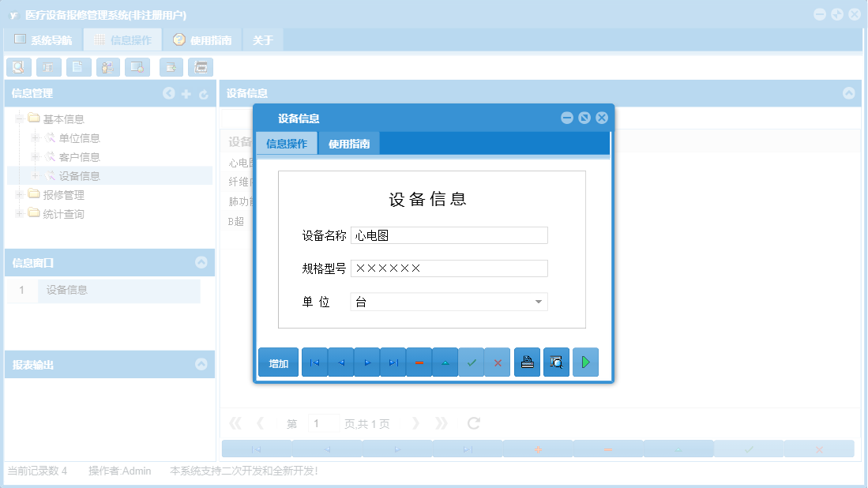Open print preview in 设备信息 dialog
868x488 pixels.
[x=556, y=361]
